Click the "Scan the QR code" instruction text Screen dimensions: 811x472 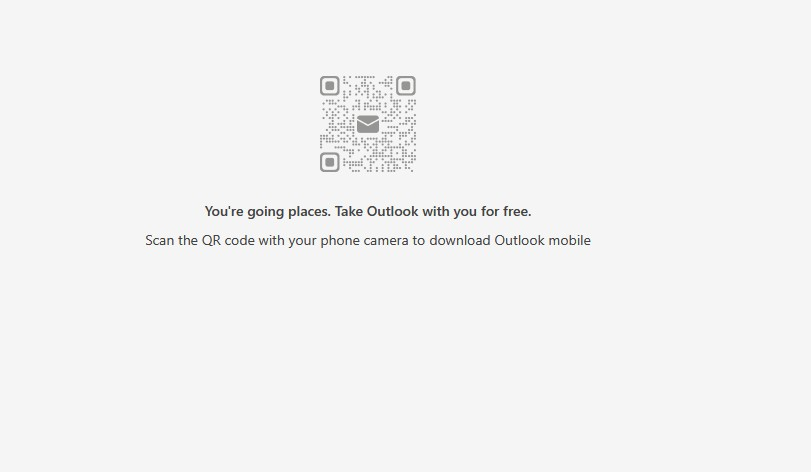(200, 240)
